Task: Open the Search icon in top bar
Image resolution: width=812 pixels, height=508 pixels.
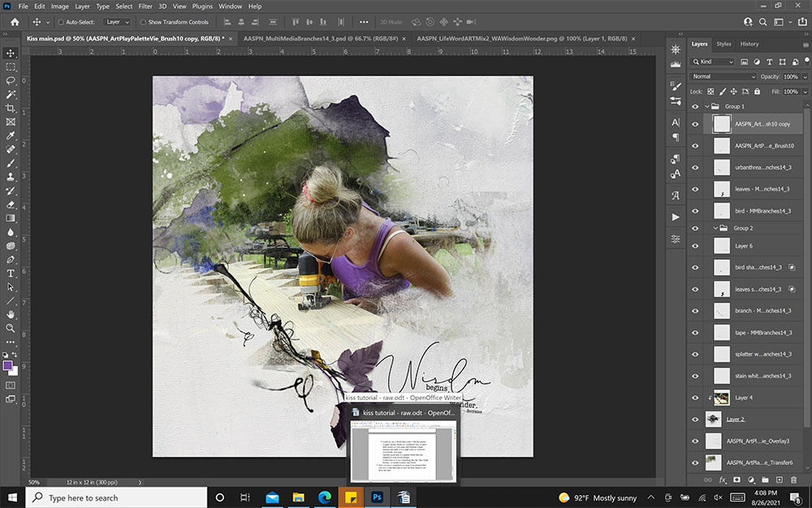Action: point(762,22)
